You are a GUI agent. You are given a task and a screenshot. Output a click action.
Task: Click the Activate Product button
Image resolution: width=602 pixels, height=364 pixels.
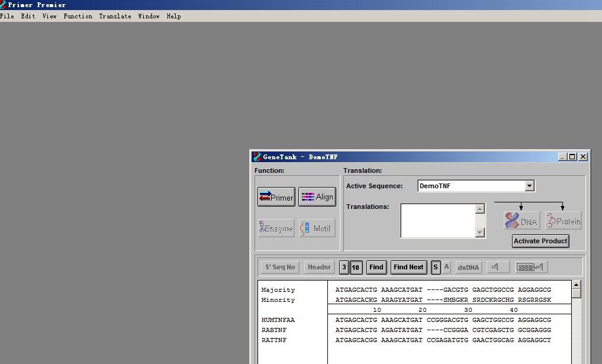point(540,241)
